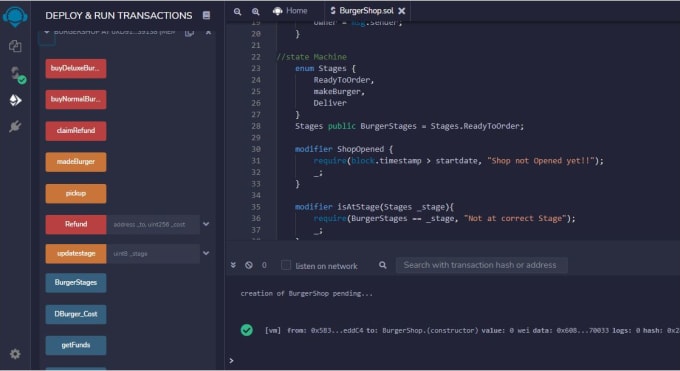Expand the Refund function parameters
The image size is (680, 371).
click(x=206, y=224)
